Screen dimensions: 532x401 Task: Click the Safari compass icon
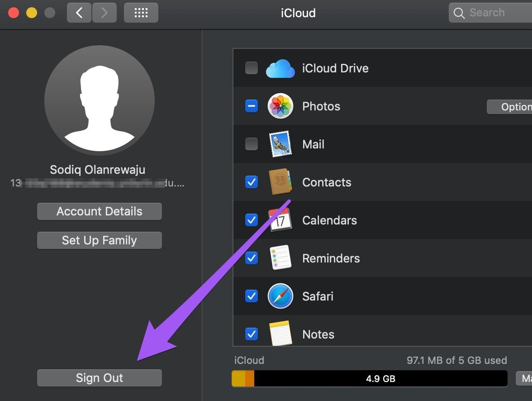point(280,296)
